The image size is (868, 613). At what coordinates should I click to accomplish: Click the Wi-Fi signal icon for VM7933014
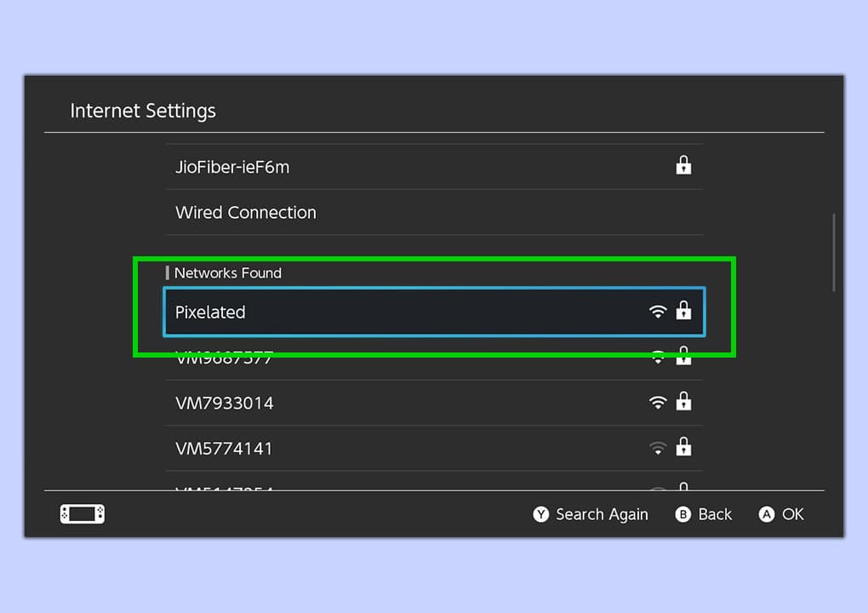pyautogui.click(x=657, y=403)
